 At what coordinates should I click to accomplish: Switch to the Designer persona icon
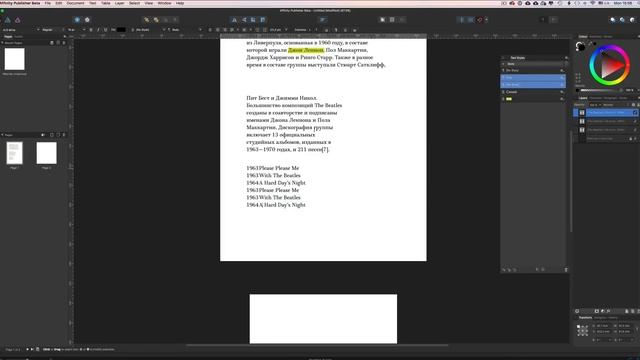pos(7,20)
